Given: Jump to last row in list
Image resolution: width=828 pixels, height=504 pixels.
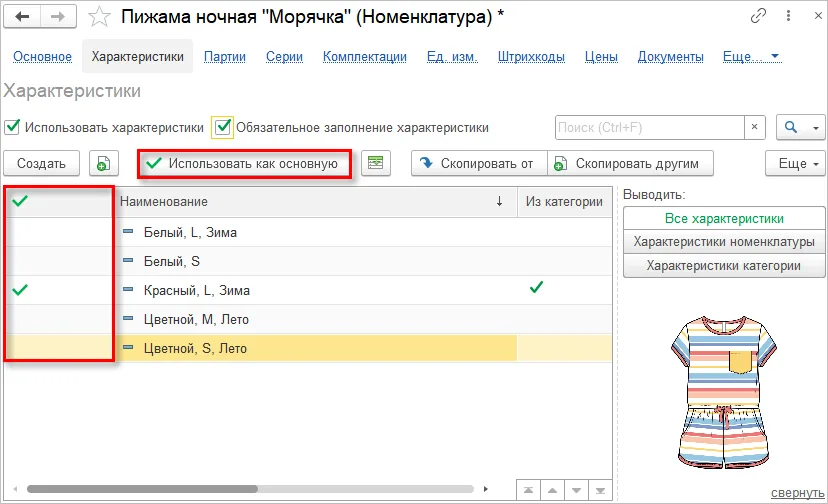Looking at the screenshot, I should (600, 490).
